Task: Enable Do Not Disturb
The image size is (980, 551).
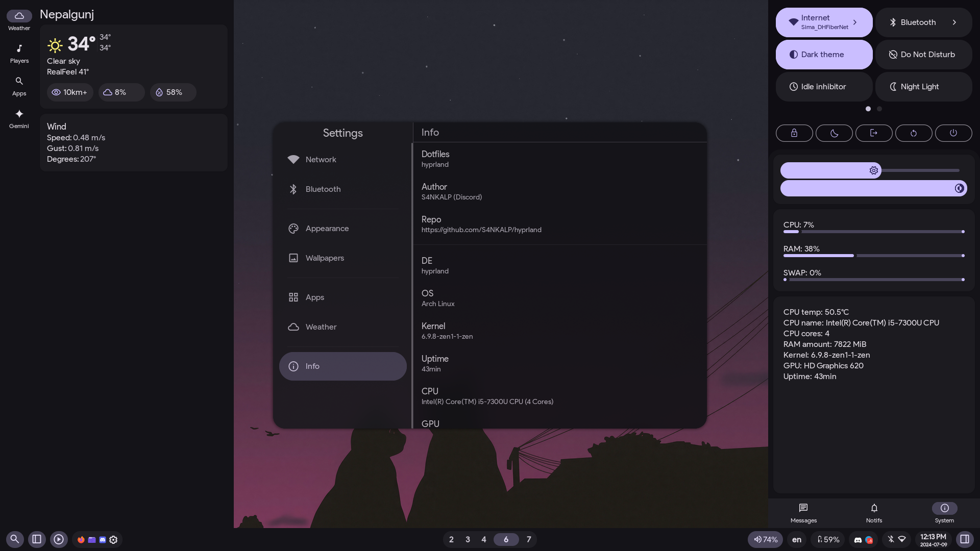Action: (x=923, y=55)
